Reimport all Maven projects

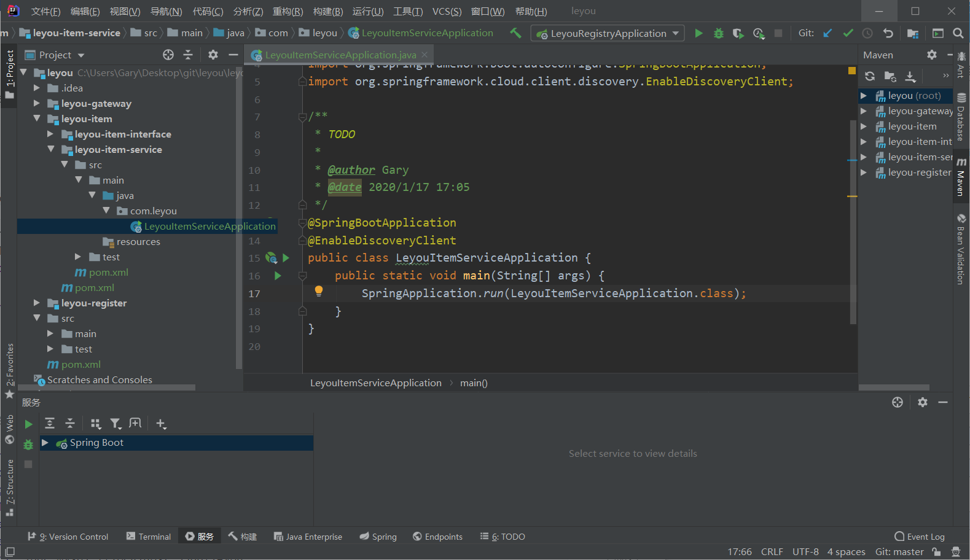click(x=870, y=76)
